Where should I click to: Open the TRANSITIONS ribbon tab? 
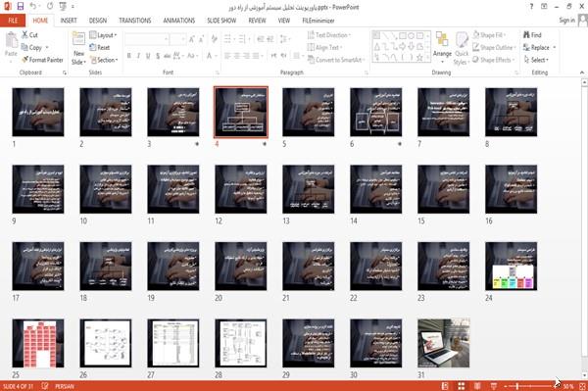click(135, 21)
